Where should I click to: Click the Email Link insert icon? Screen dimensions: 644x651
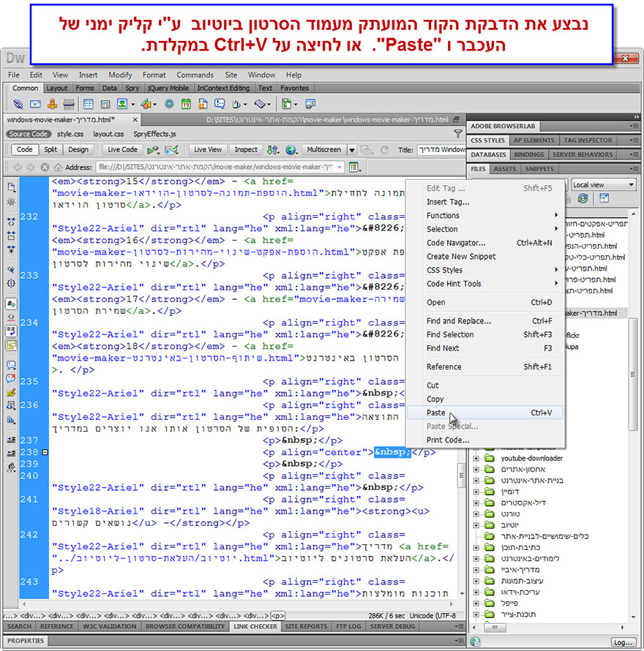coord(35,104)
